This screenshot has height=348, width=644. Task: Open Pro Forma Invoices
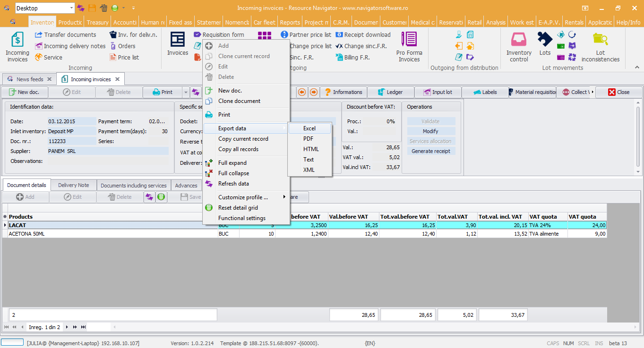point(409,47)
